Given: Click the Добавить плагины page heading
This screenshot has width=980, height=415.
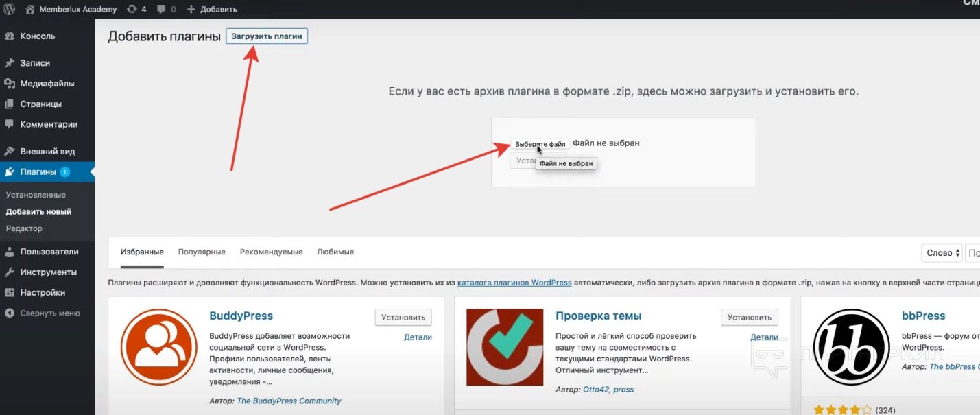Looking at the screenshot, I should [164, 36].
